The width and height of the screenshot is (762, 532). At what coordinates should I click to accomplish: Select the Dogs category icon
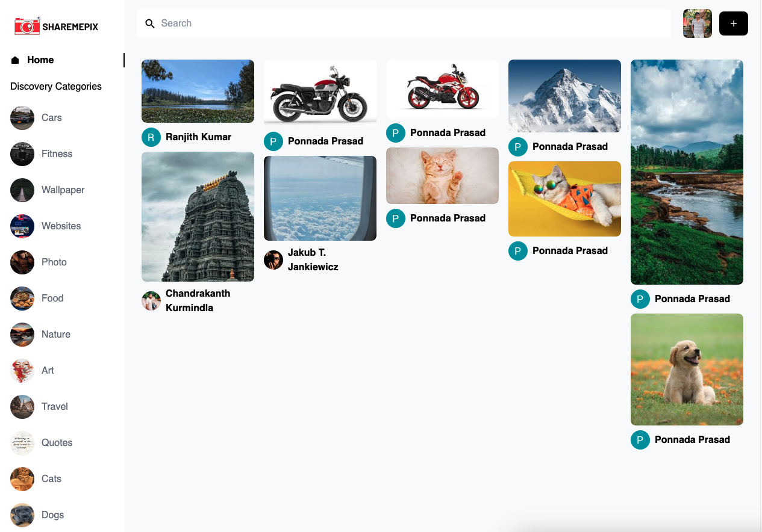coord(22,515)
